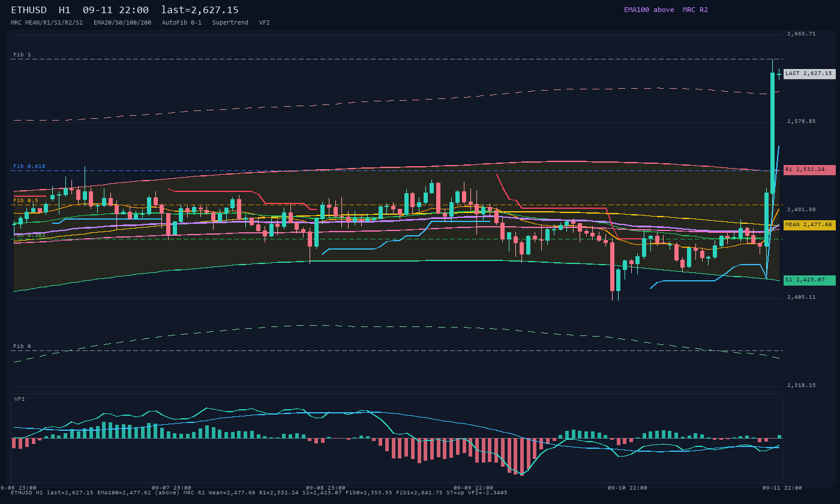Viewport: 840px width, 504px height.
Task: Click the Supertrend legend entry
Action: 230,23
